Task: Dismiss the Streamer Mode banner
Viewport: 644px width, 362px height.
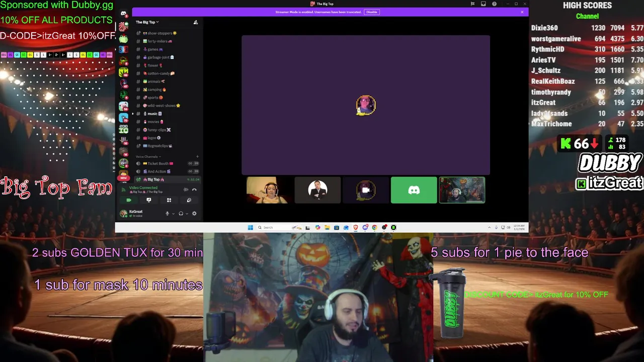Action: pos(522,12)
